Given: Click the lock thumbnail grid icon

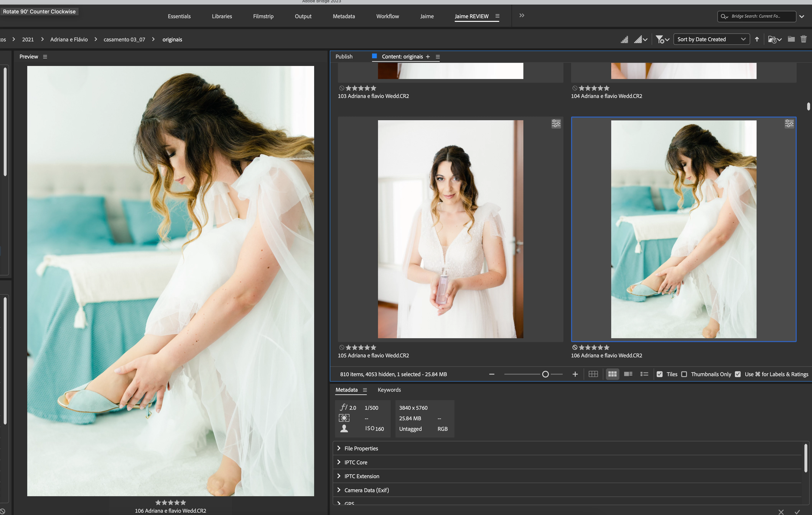Looking at the screenshot, I should [593, 374].
